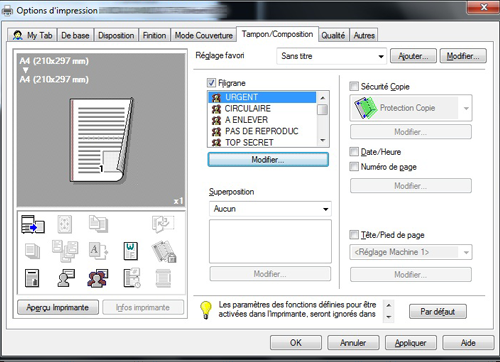Click the printer icon in the title bar
Viewport: 500px width, 362px height.
coord(7,11)
